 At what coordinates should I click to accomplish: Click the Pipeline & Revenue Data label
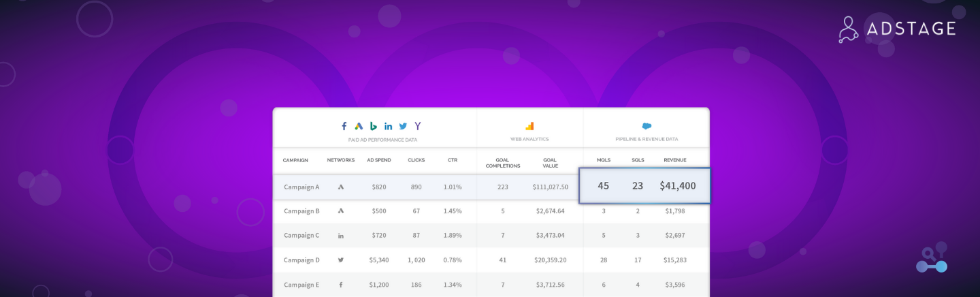coord(647,140)
